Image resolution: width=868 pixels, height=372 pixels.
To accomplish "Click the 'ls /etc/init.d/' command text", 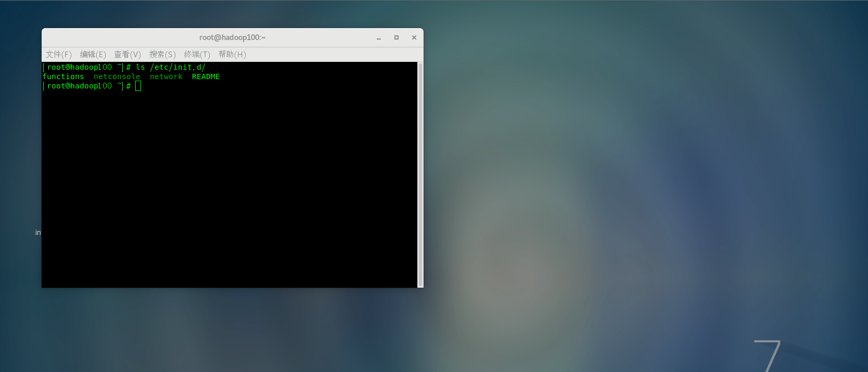I will (171, 67).
